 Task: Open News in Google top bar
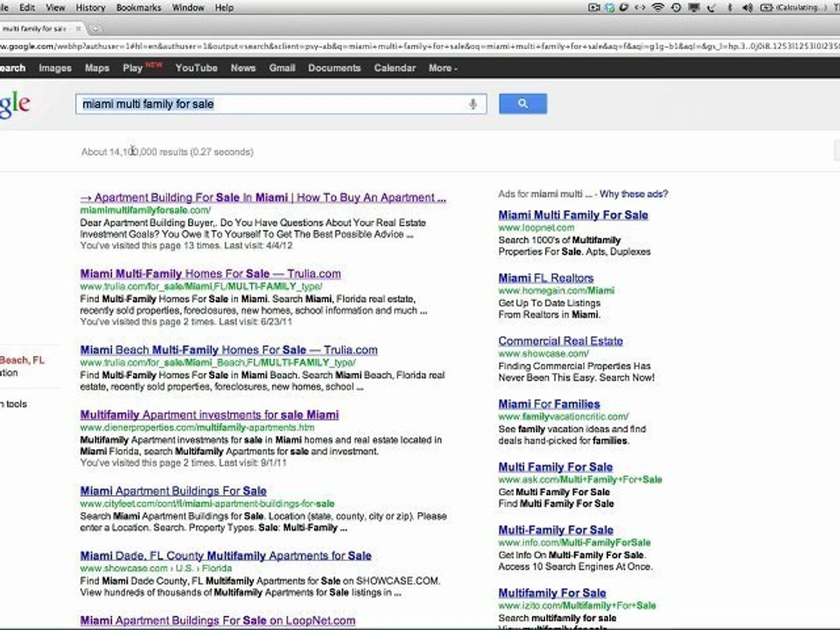(243, 68)
